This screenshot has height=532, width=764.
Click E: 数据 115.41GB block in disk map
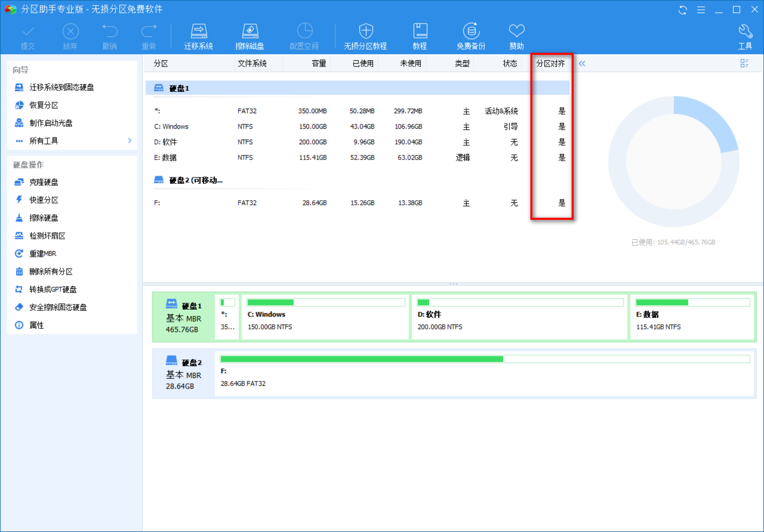click(692, 317)
